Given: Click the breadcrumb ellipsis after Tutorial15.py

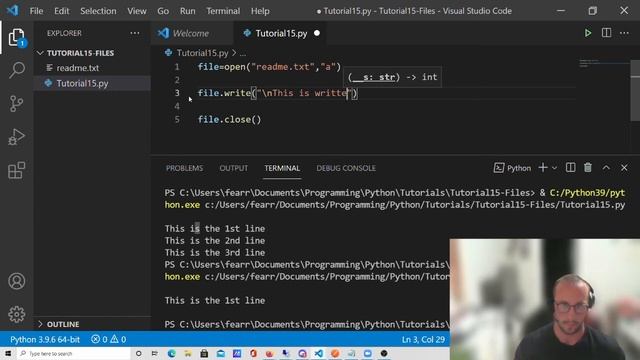Looking at the screenshot, I should tap(243, 53).
